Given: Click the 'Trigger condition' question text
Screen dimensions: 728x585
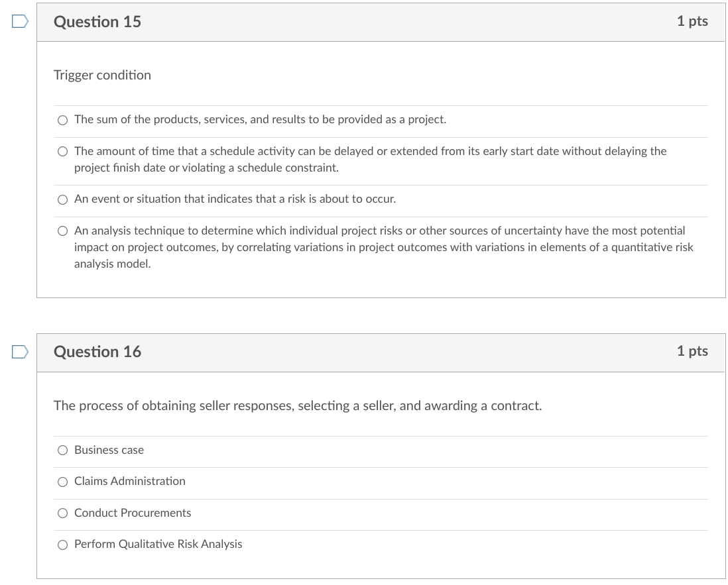Looking at the screenshot, I should pos(102,76).
